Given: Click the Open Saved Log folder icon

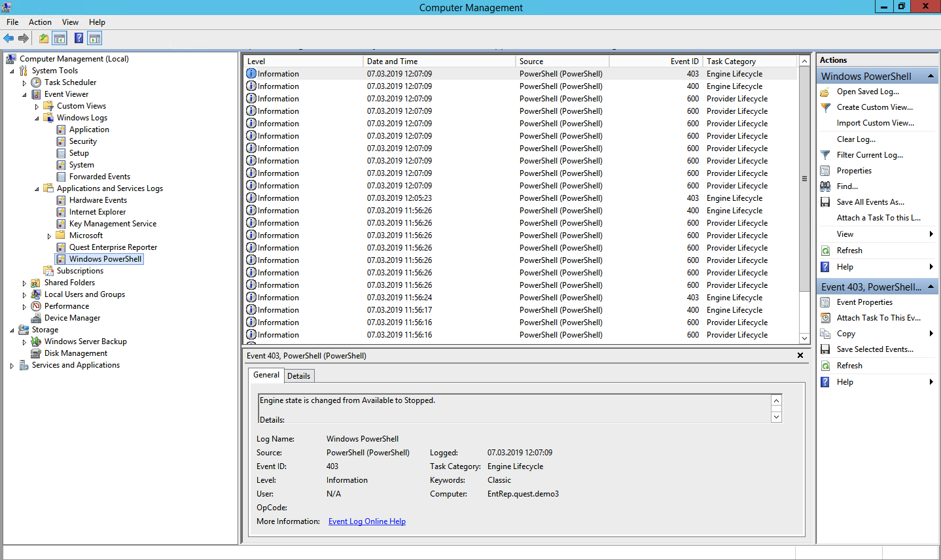Looking at the screenshot, I should coord(825,92).
